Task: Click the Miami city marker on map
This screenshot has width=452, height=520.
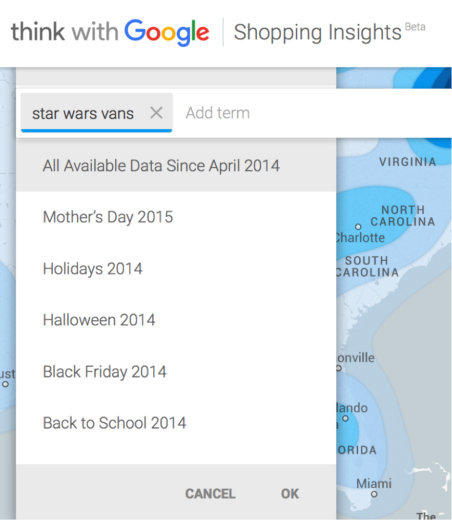Action: click(374, 494)
